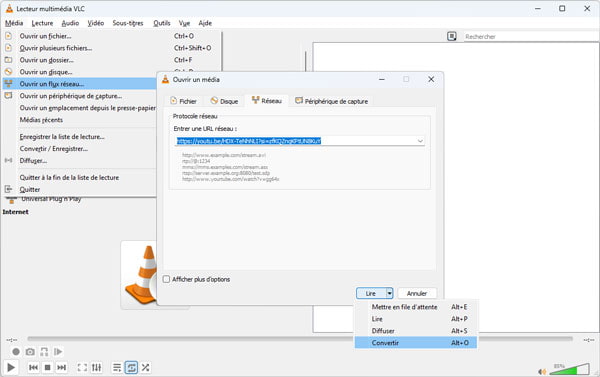
Task: Open the Sous-titres menu
Action: coord(128,23)
